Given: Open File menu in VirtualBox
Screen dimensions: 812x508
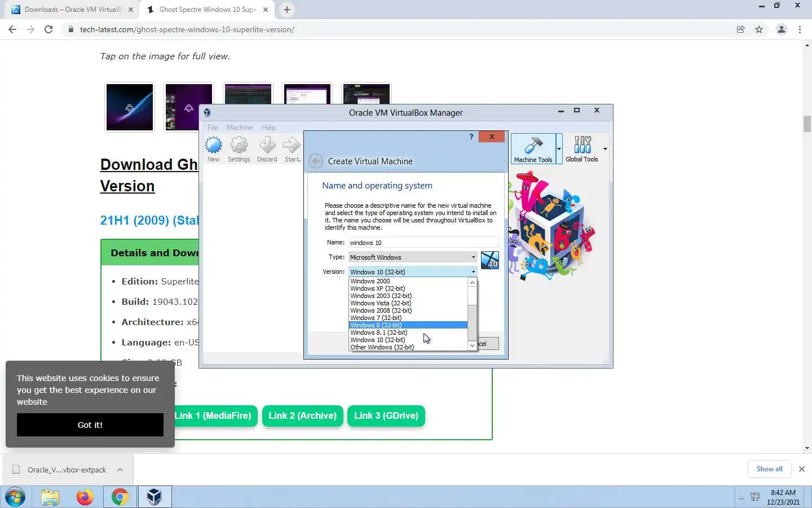Looking at the screenshot, I should tap(213, 128).
